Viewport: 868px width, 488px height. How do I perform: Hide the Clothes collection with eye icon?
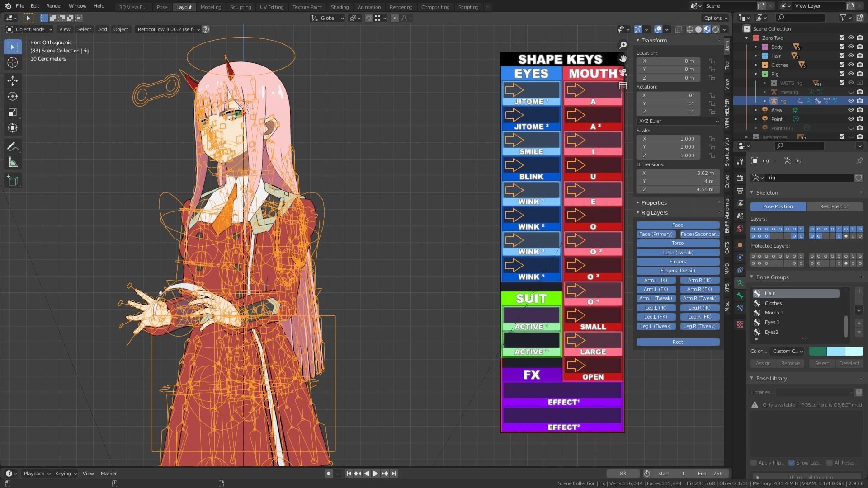pos(850,65)
